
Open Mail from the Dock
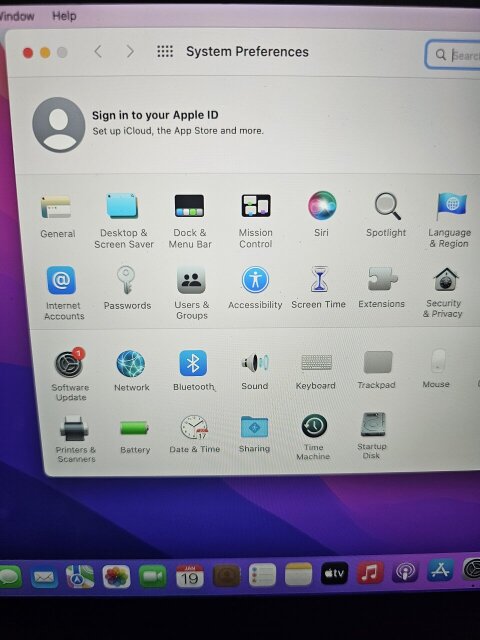(44, 577)
